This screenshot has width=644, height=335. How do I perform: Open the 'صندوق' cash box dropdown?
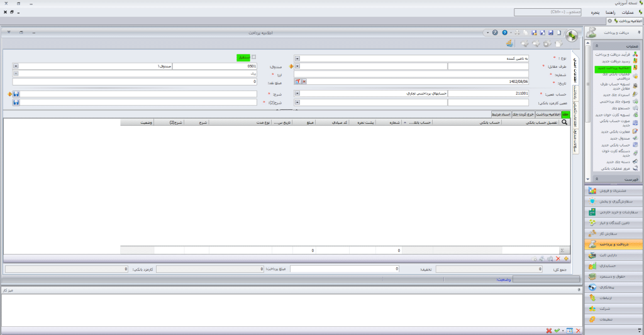(x=16, y=66)
